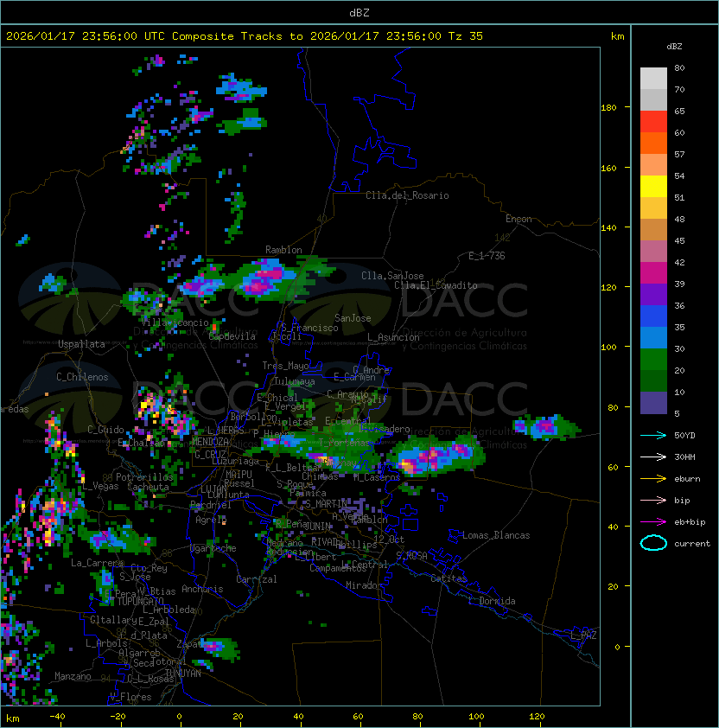Select the dark orange 57-60 dBZ swatch
The height and width of the screenshot is (728, 719).
tap(653, 143)
